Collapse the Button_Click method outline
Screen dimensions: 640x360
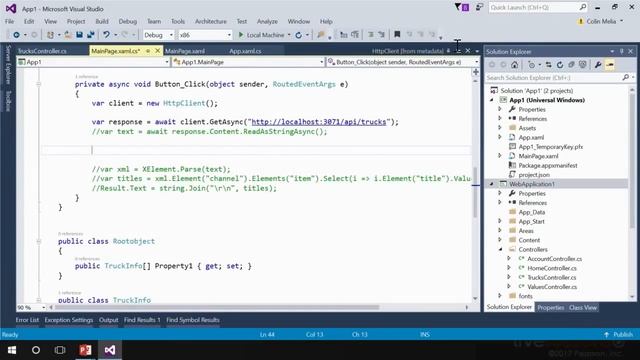(x=38, y=84)
